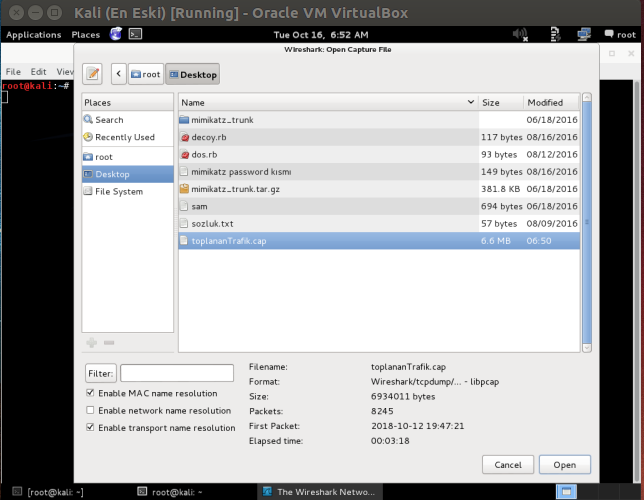Screen dimensions: 644x500
Task: Click the 381.8 KB size cell
Action: [x=501, y=189]
